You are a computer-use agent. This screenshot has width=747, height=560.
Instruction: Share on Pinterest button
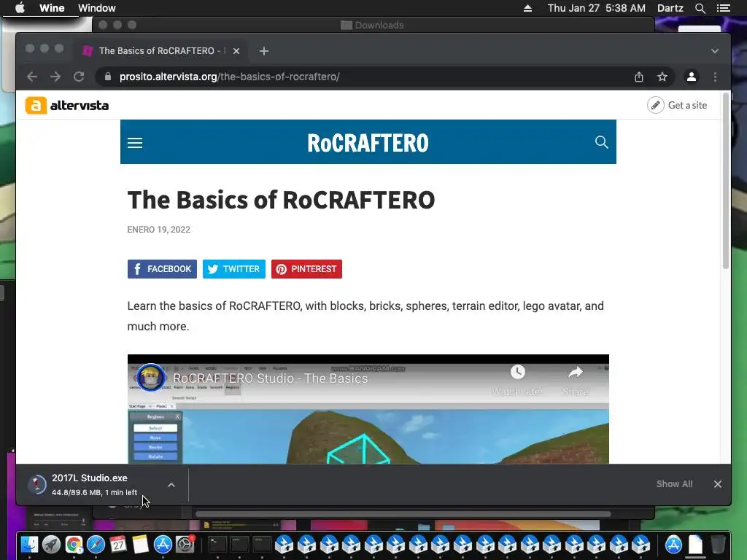click(x=306, y=269)
